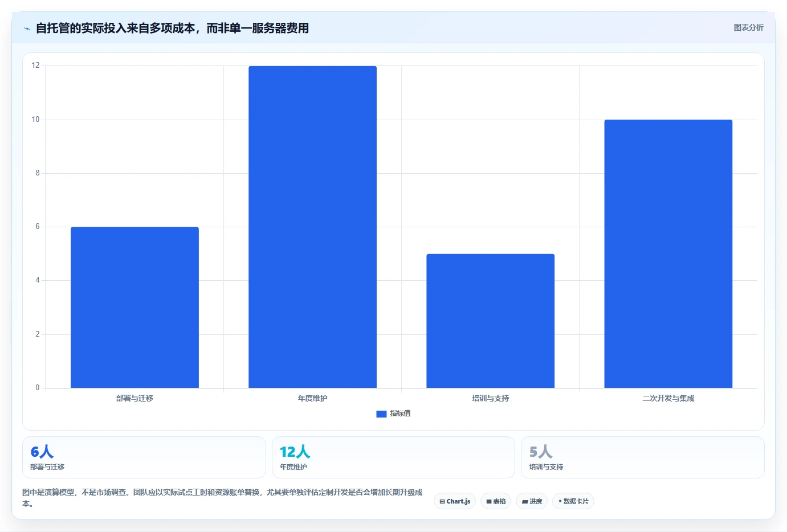The image size is (787, 532).
Task: Click the 培训与支持 x-axis label
Action: point(490,398)
